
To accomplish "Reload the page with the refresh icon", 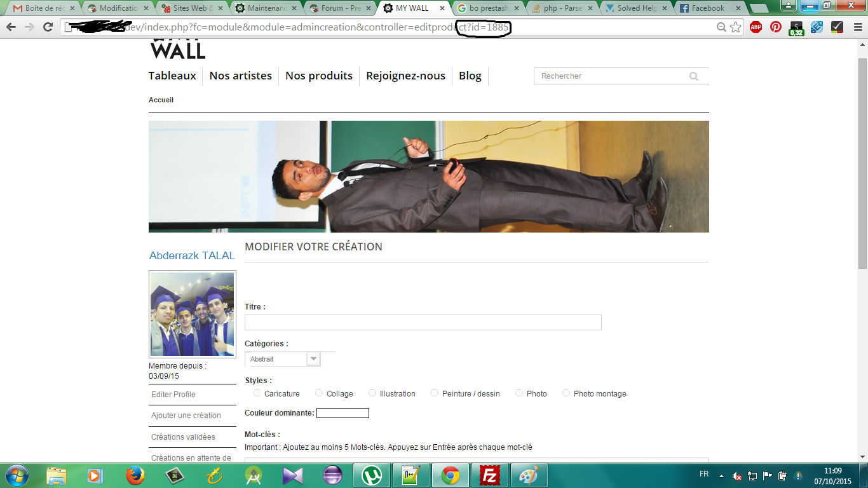I will (48, 27).
